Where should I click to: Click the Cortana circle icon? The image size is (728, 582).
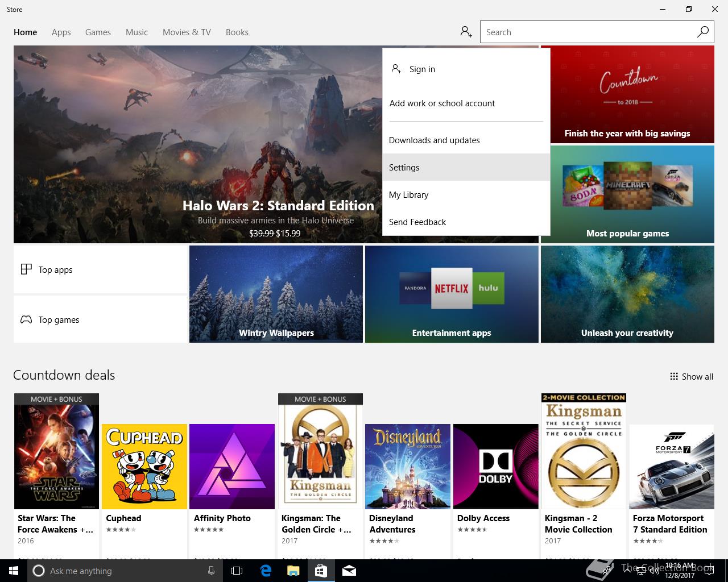coord(39,571)
